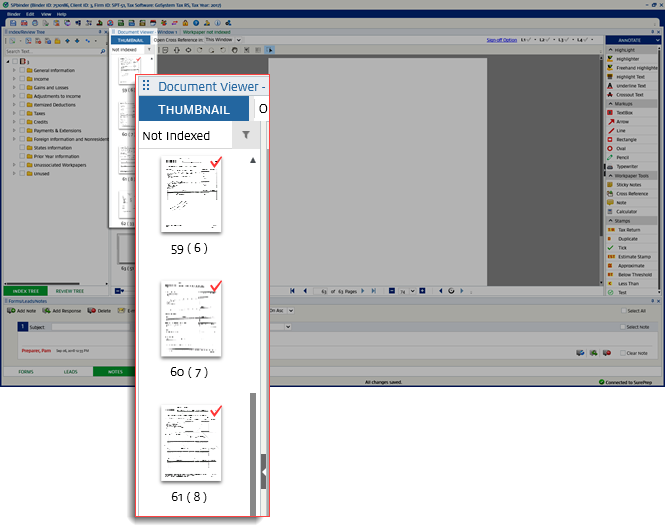Click the blue help question-mark icon
Screen dimensions: 665x532
[x=196, y=23]
